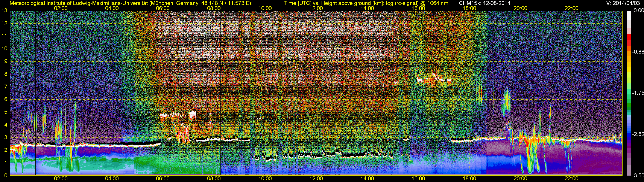Click the 3. km height axis label
644x182 pixels.
[6, 137]
